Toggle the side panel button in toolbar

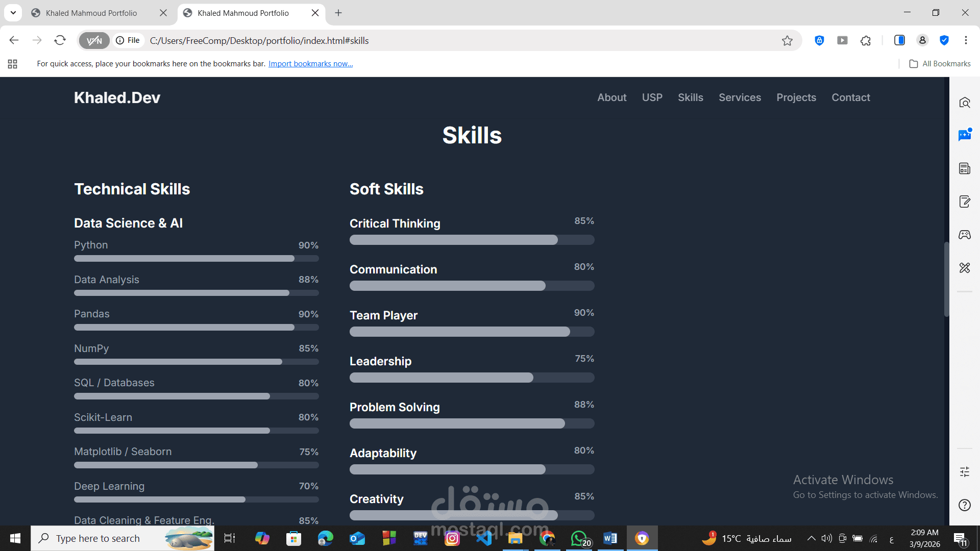point(899,40)
